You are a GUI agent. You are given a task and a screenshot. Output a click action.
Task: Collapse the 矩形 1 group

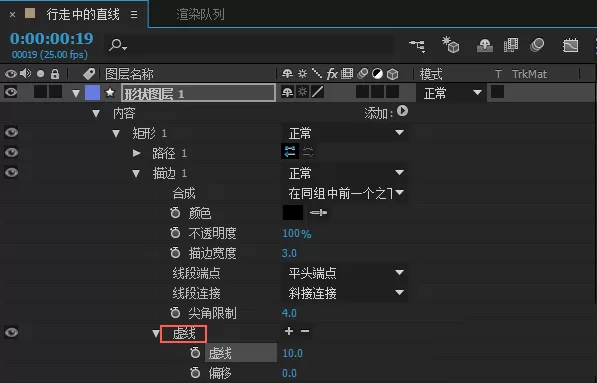pos(116,134)
